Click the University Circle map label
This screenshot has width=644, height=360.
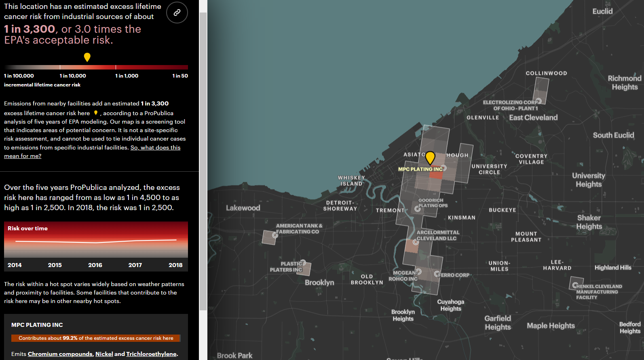(489, 169)
